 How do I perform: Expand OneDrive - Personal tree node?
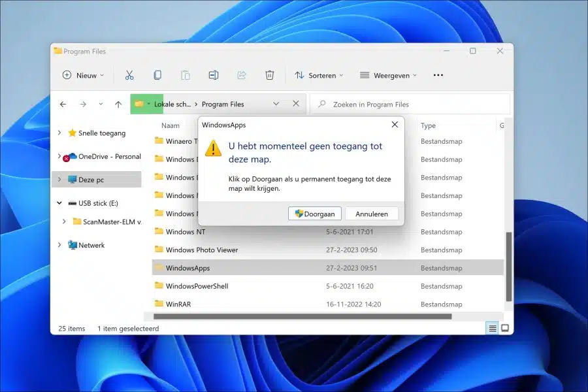coord(59,156)
